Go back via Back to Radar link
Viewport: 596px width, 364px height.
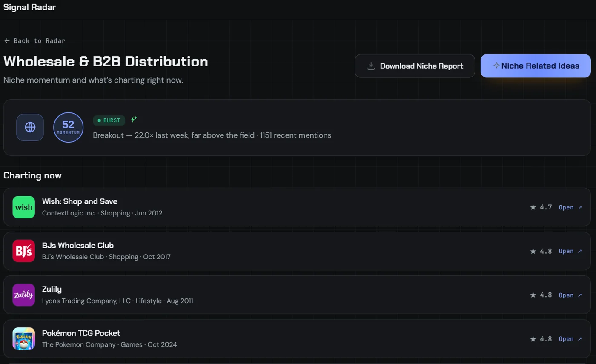[34, 41]
